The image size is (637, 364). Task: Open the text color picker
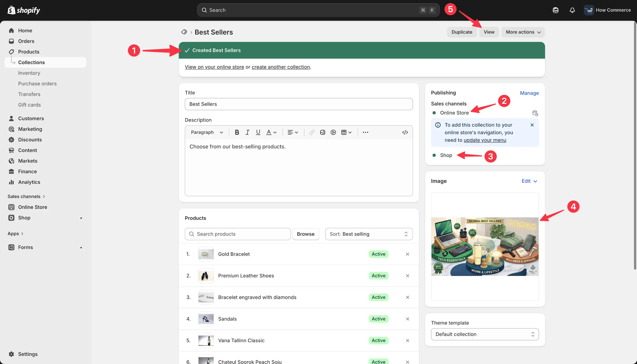coord(271,132)
